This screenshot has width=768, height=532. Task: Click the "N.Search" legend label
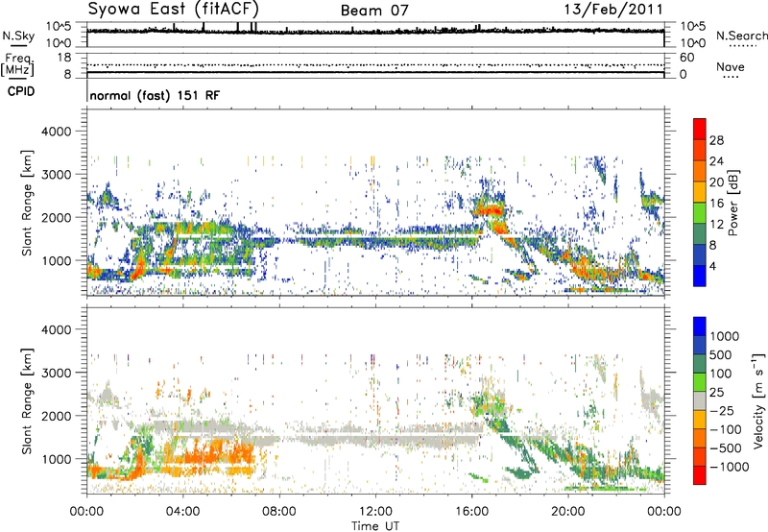(741, 36)
